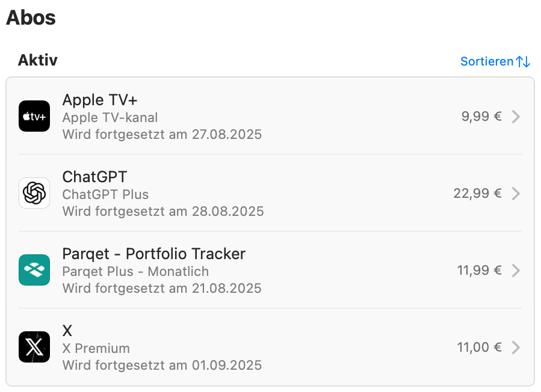This screenshot has height=392, width=541.
Task: Select the Apple TV+ subscription title
Action: pyautogui.click(x=100, y=100)
